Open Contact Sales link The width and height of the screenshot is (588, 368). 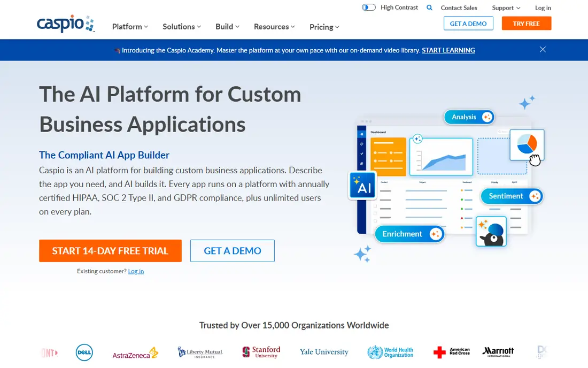click(459, 8)
